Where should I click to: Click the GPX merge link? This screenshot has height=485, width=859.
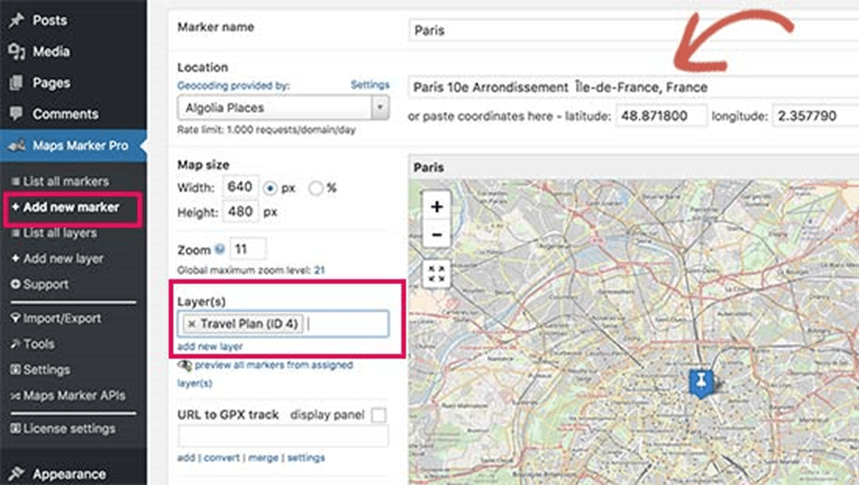[x=264, y=458]
